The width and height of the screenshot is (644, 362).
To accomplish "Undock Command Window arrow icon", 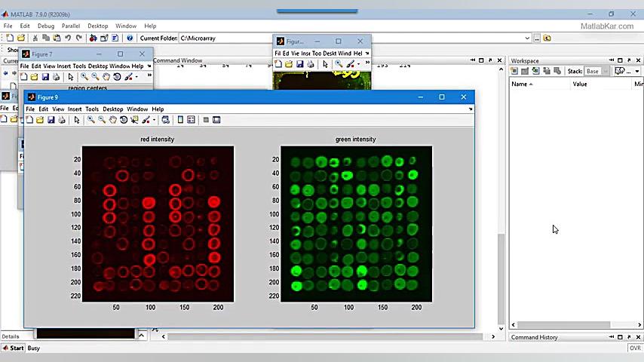I will point(490,60).
